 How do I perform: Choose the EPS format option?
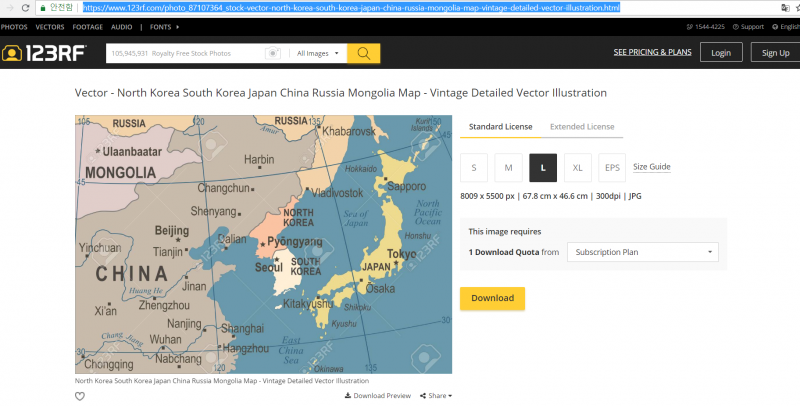[612, 167]
